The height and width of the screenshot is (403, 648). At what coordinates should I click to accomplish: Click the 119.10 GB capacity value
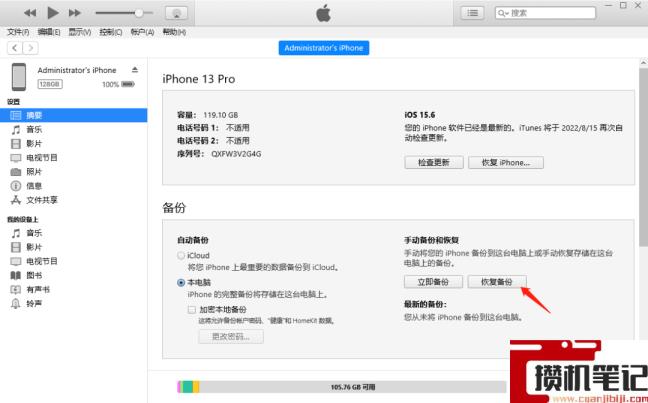220,115
